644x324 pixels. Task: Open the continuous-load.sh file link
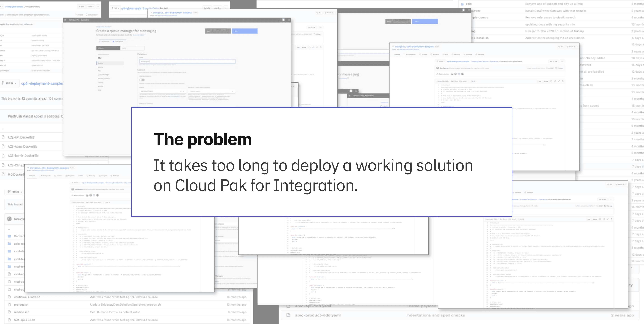pos(27,297)
